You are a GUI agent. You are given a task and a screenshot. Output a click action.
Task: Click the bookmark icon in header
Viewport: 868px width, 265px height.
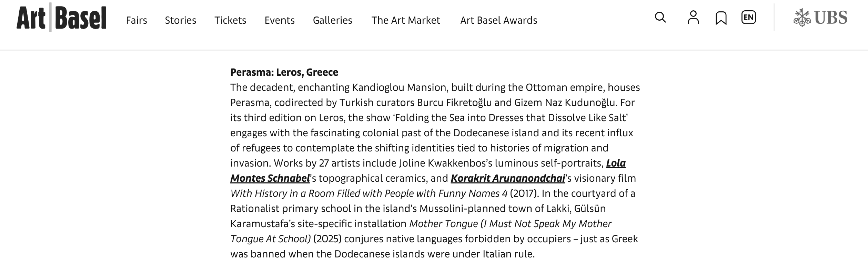coord(721,18)
